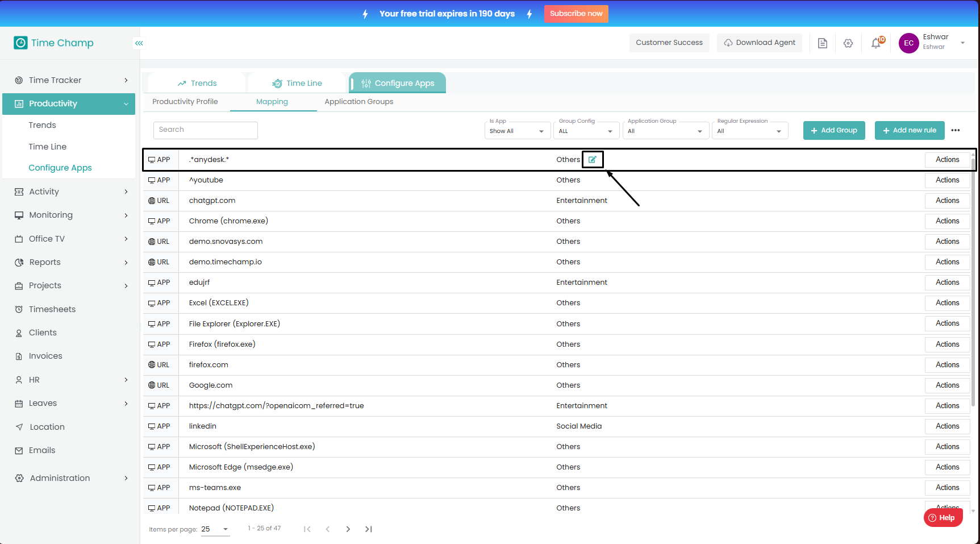
Task: Open the Productivity Profile sub-tab
Action: point(185,102)
